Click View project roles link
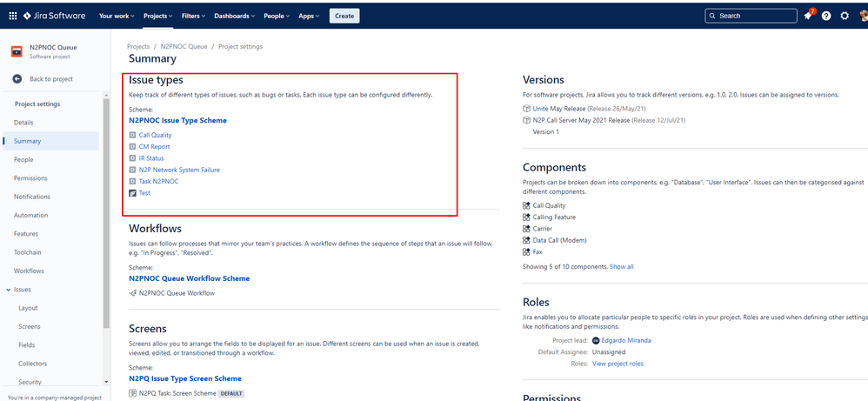This screenshot has width=868, height=401. click(x=618, y=364)
